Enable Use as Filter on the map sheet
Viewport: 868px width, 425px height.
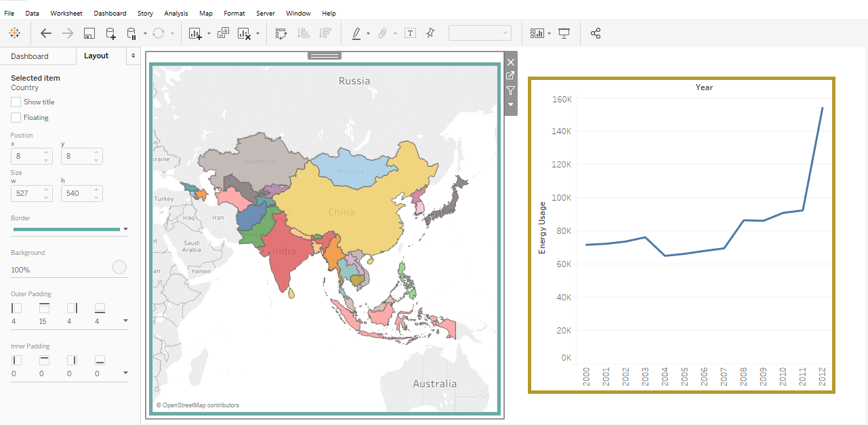pos(510,91)
